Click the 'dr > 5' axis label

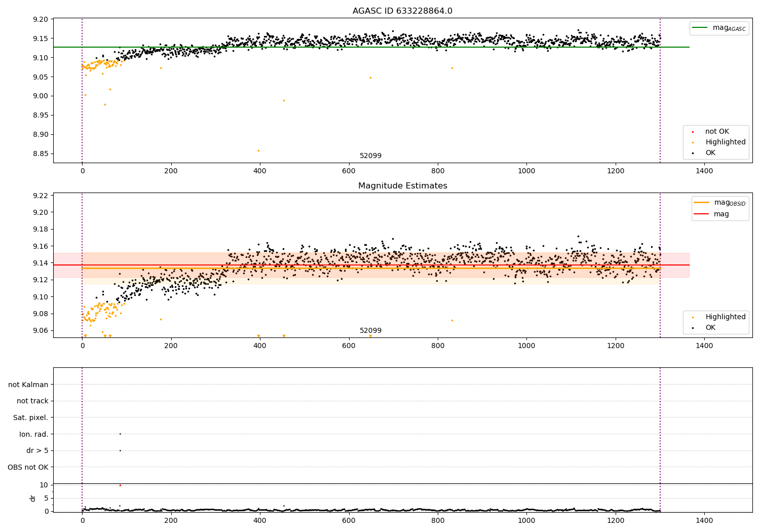pos(37,450)
